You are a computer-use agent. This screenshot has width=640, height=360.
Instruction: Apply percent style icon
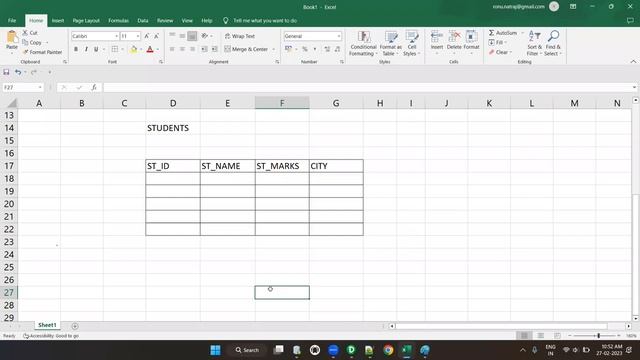coord(304,49)
